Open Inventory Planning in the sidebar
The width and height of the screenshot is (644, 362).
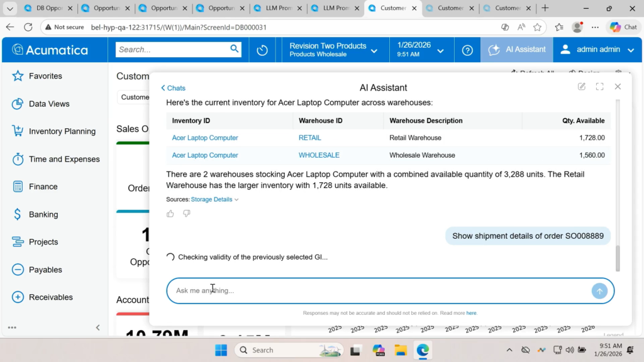[x=62, y=131]
